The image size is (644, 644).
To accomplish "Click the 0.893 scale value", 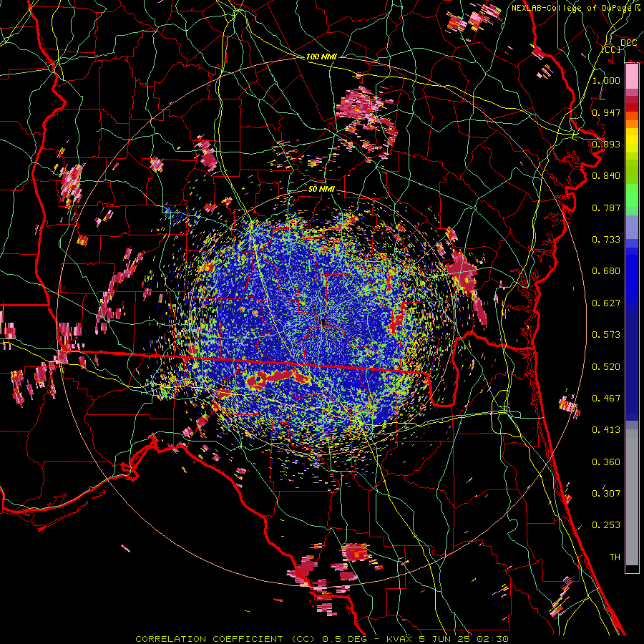I will [606, 144].
